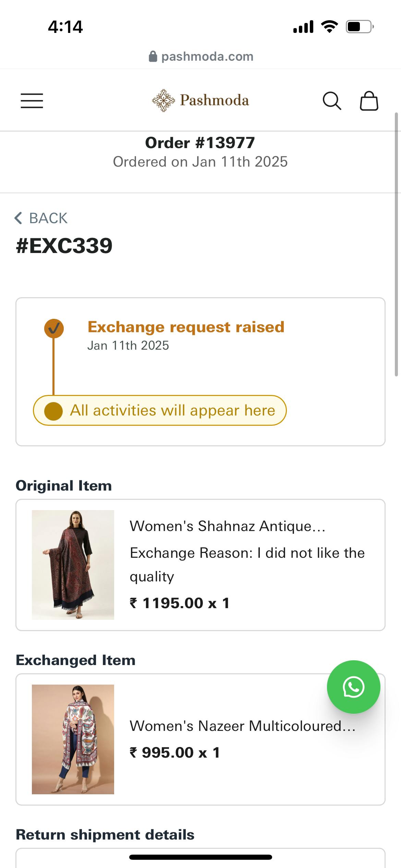401x868 pixels.
Task: Click the Women's Nazeer Multicoloured product title
Action: [x=242, y=726]
